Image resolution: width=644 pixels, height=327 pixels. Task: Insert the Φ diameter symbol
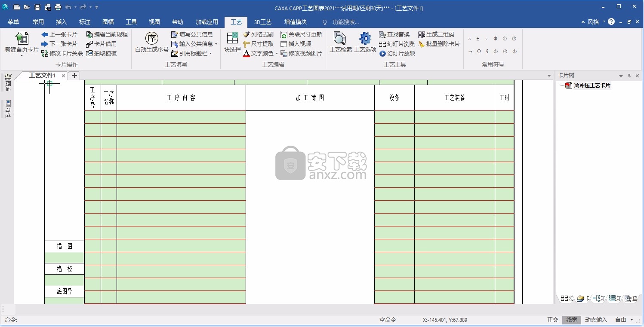coord(495,39)
